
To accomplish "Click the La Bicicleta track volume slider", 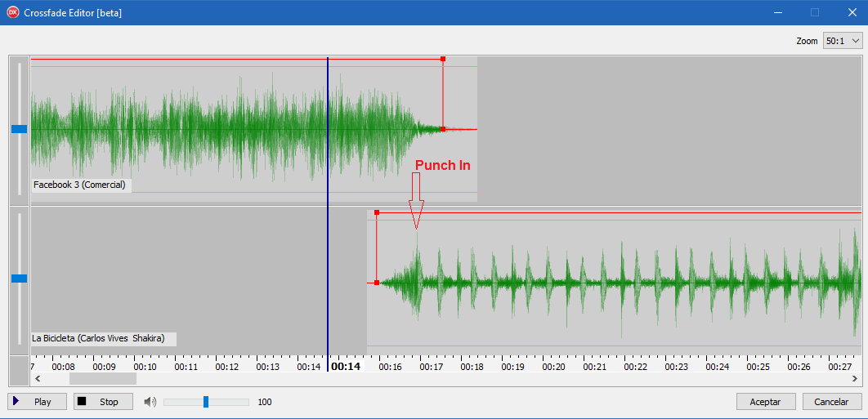I will click(x=20, y=279).
